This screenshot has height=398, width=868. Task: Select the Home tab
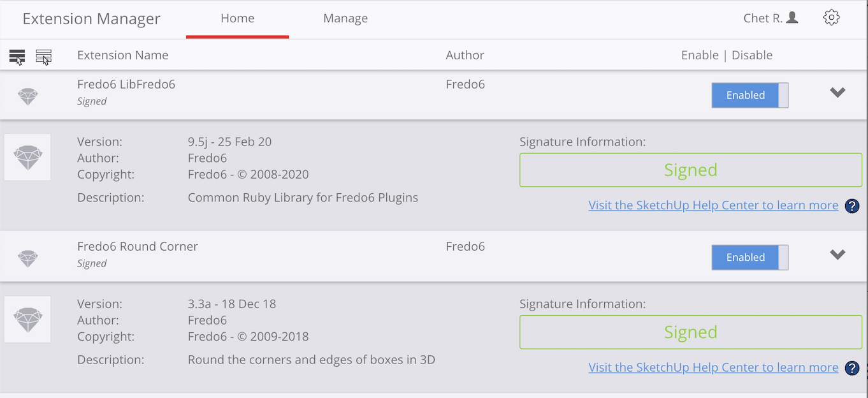[x=238, y=18]
